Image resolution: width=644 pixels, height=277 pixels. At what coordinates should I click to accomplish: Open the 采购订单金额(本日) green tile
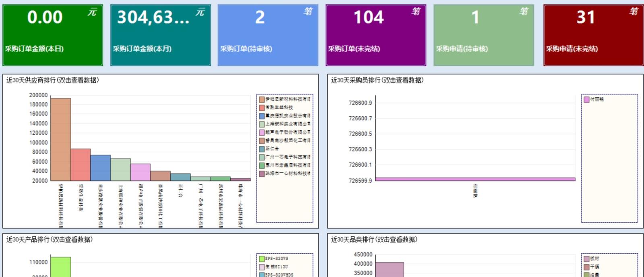pyautogui.click(x=53, y=35)
